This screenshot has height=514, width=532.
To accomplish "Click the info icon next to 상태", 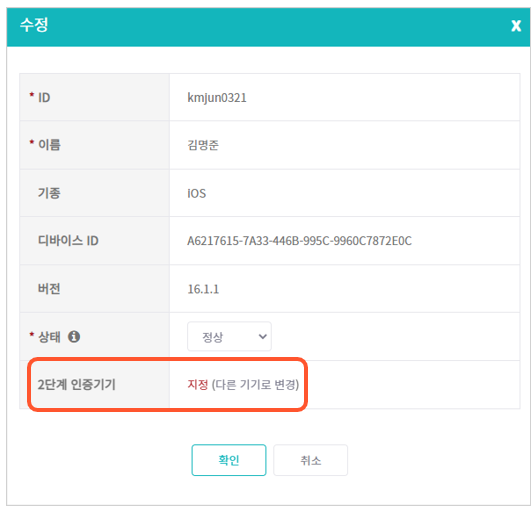I will coord(74,337).
